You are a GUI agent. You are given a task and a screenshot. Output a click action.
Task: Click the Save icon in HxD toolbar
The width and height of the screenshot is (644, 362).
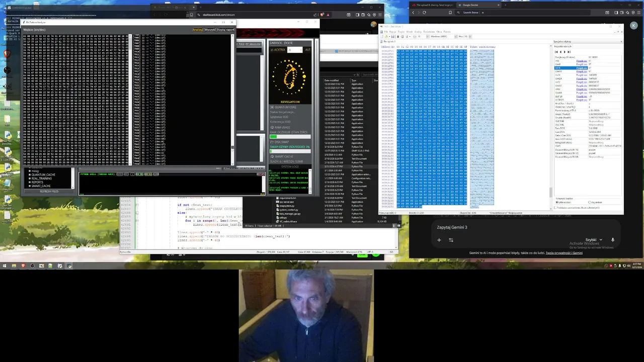(x=392, y=36)
